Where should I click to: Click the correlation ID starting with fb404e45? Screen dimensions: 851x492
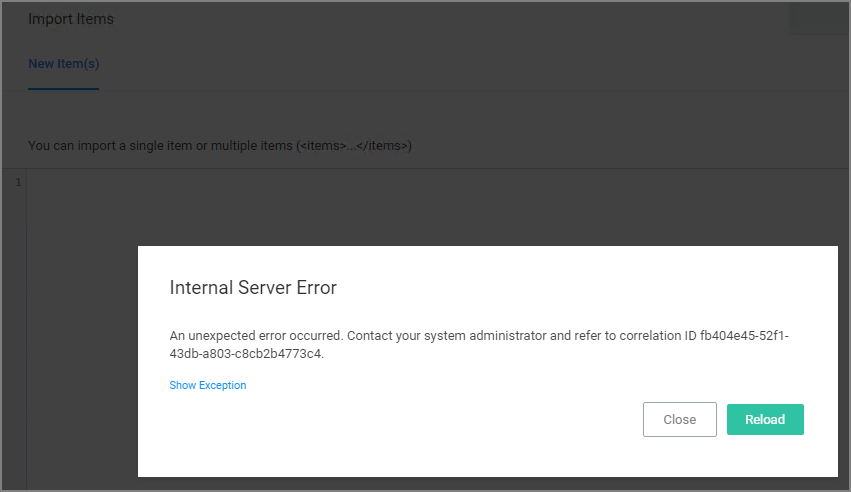(x=744, y=335)
